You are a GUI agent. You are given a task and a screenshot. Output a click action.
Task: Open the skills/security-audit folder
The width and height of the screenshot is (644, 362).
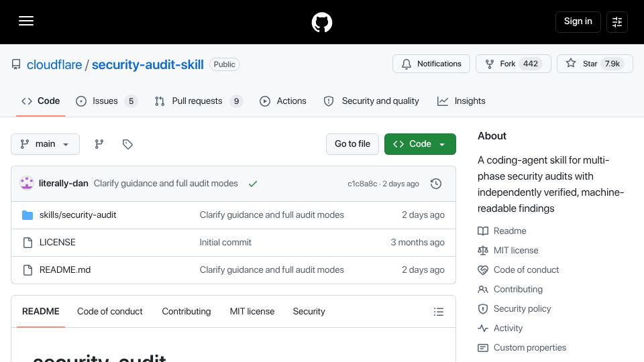[78, 215]
